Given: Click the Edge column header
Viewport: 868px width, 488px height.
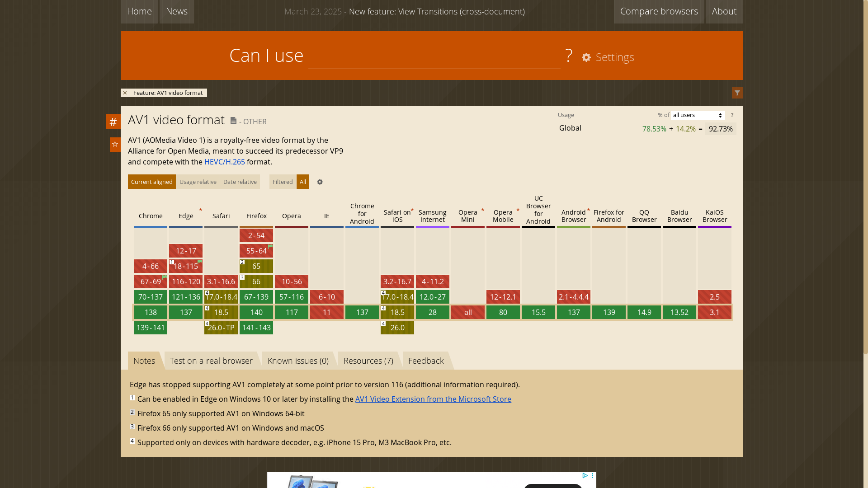Looking at the screenshot, I should point(186,216).
